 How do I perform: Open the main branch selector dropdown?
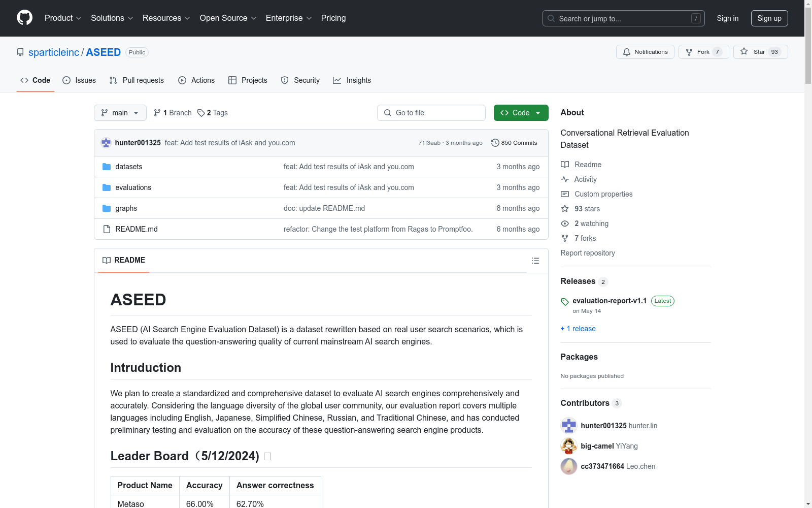(120, 113)
